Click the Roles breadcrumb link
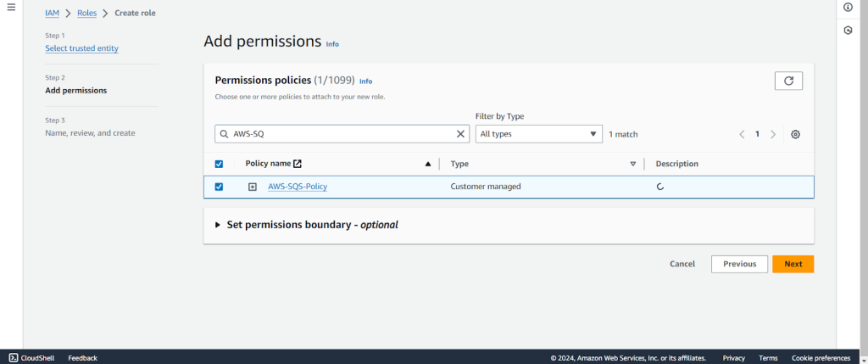The width and height of the screenshot is (868, 364). coord(87,13)
